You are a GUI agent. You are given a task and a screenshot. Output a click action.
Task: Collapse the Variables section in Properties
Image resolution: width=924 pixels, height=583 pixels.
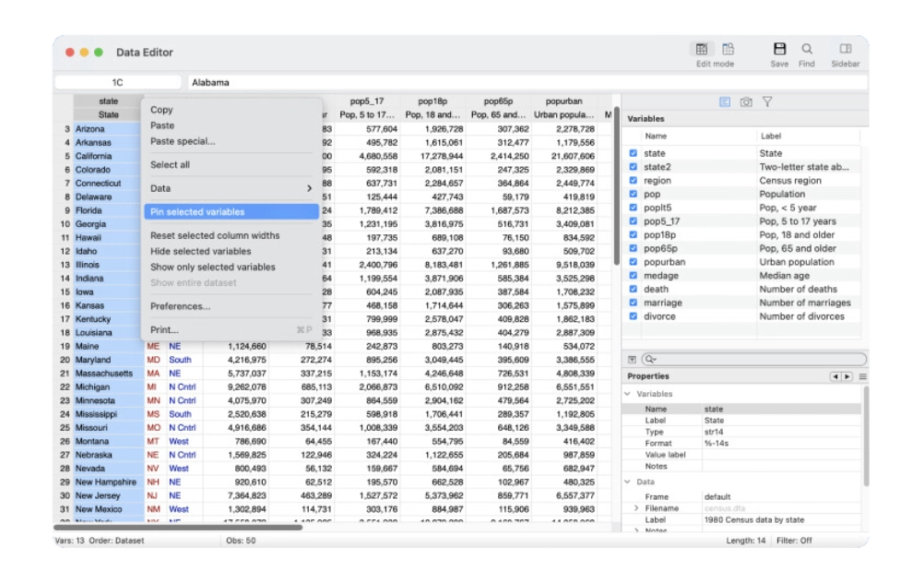pos(629,394)
